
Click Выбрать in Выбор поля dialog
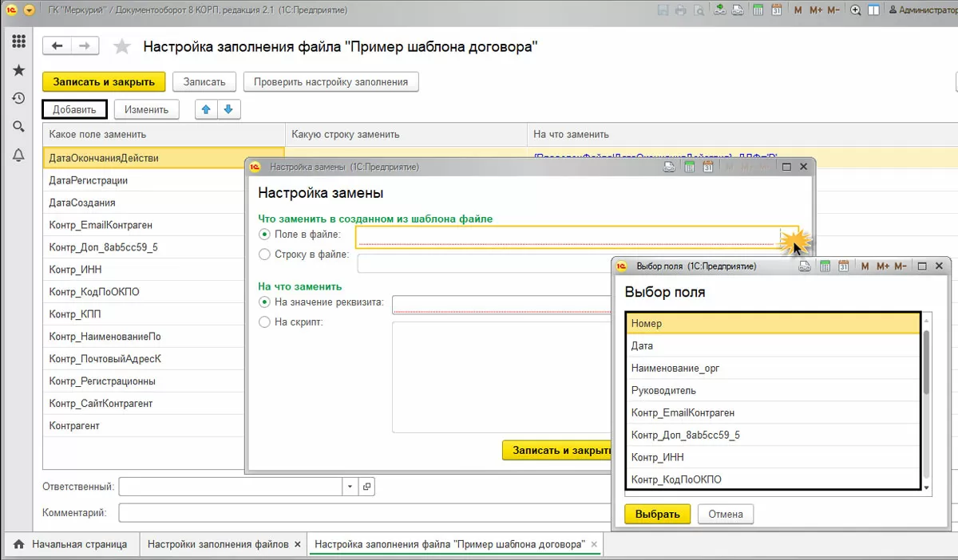click(658, 514)
